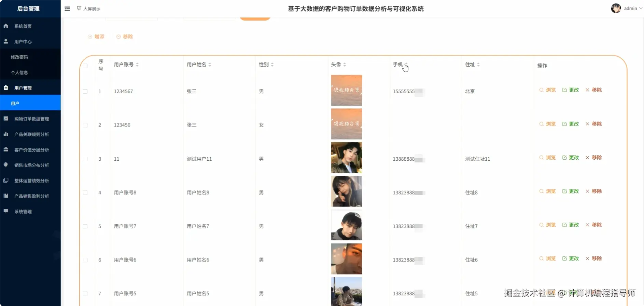Open the 大屏展示 big-screen display
Viewport: 644px width, 306px height.
pyautogui.click(x=89, y=9)
